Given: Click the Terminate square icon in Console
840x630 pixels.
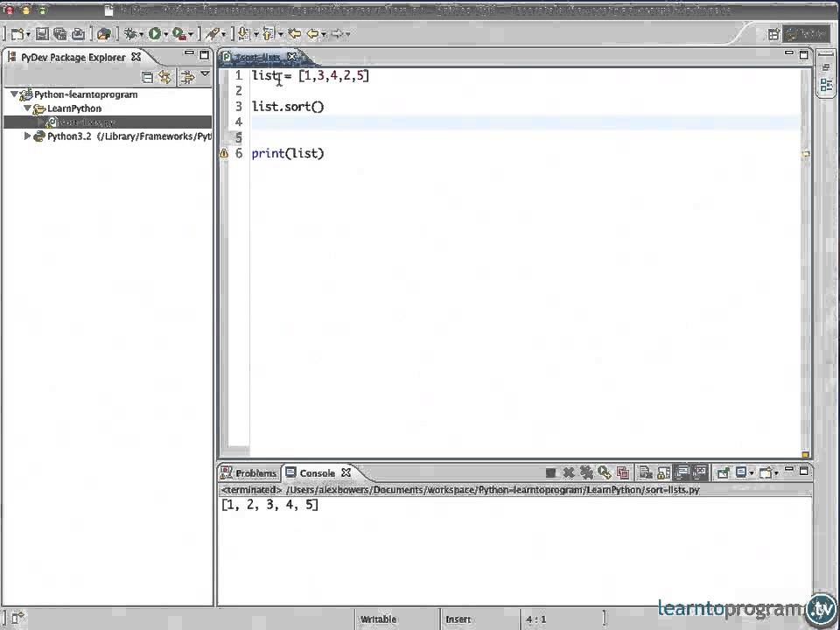Looking at the screenshot, I should 550,472.
